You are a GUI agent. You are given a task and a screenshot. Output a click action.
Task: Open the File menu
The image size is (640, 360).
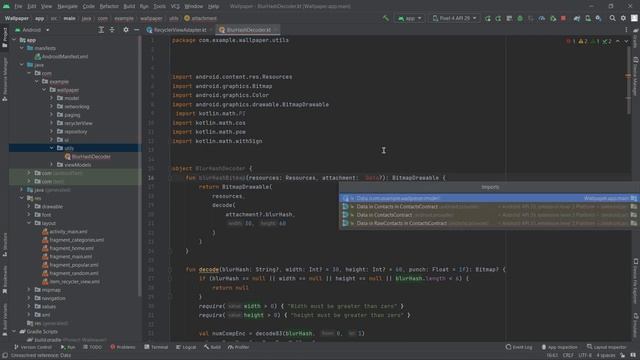coord(18,7)
